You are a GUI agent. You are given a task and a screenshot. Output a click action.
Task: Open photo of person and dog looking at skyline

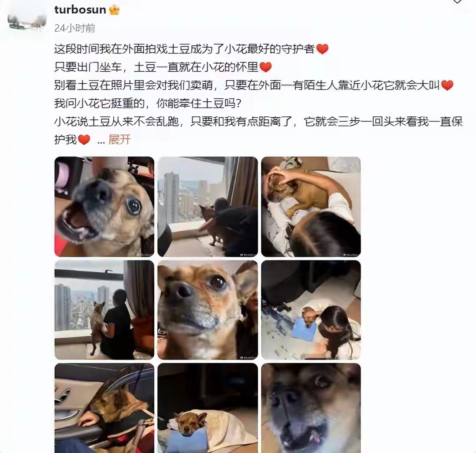[x=104, y=310]
